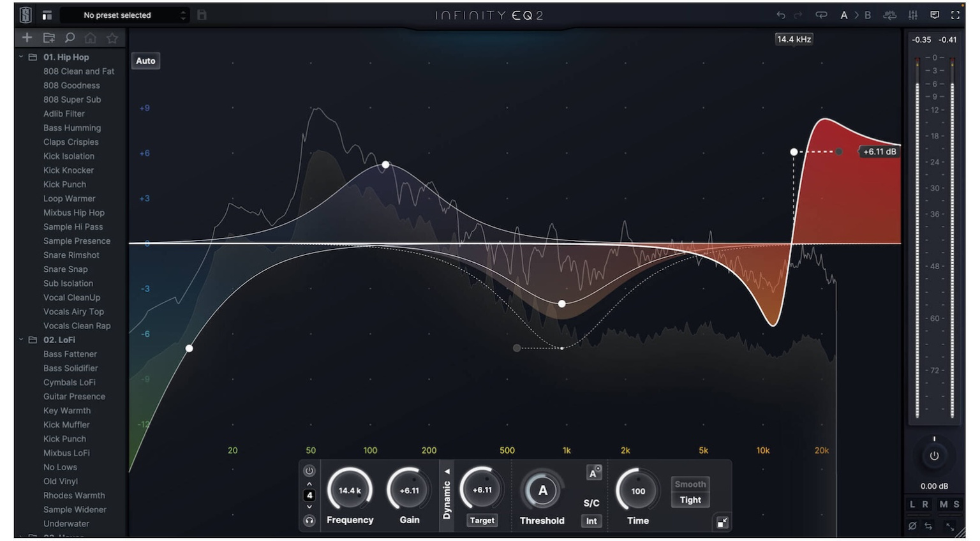The height and width of the screenshot is (541, 980).
Task: Invert phase with the ø icon
Action: click(x=912, y=527)
